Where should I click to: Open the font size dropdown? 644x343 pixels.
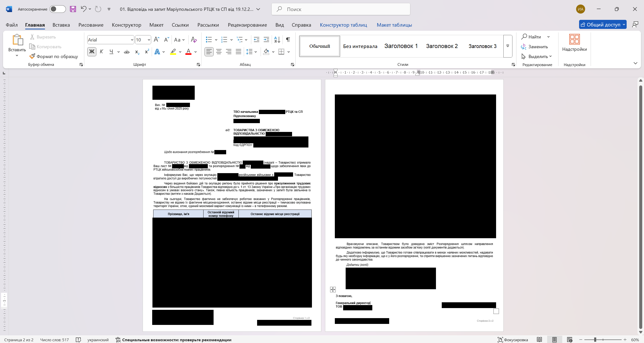tap(149, 40)
